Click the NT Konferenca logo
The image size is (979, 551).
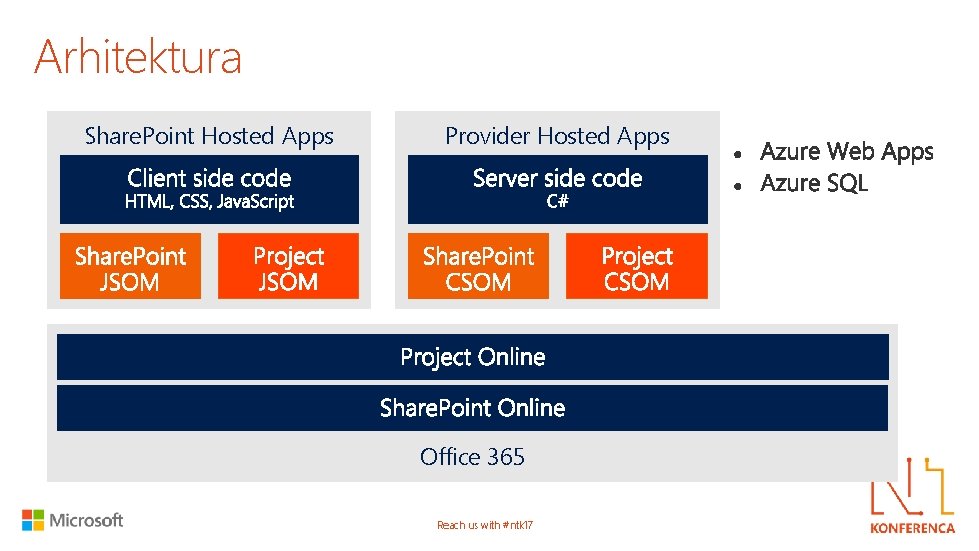coord(912,496)
